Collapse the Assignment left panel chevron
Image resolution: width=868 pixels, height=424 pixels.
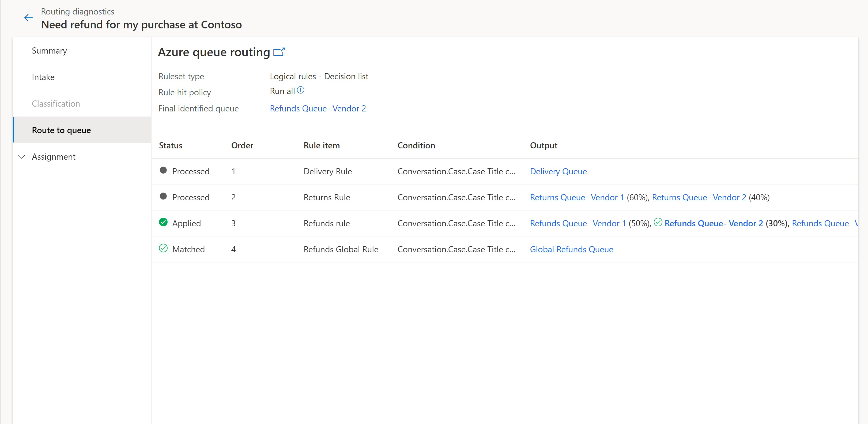(x=22, y=156)
